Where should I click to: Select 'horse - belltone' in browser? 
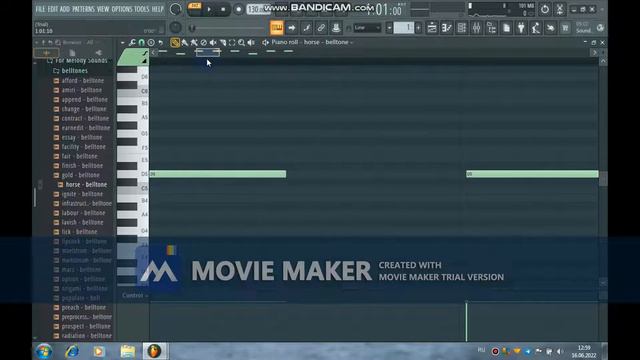coord(86,184)
